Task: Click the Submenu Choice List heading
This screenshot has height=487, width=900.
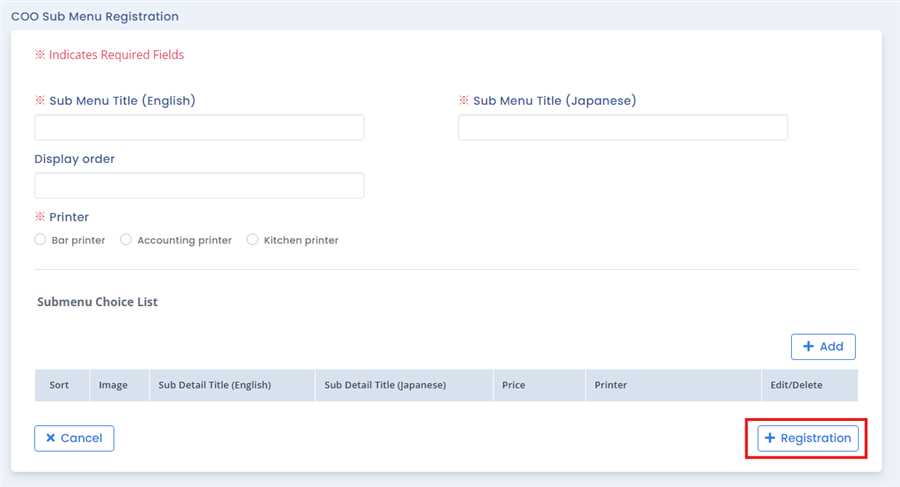Action: click(97, 301)
